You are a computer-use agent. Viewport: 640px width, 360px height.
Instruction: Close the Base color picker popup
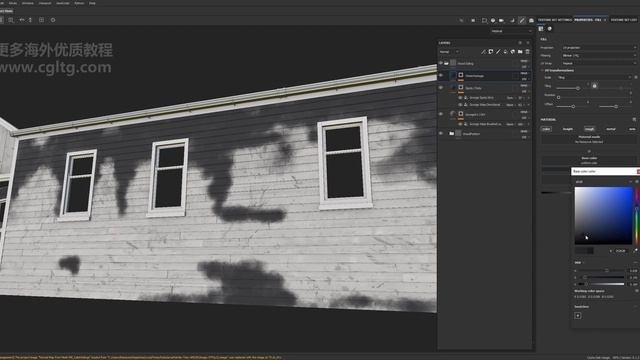coord(638,171)
